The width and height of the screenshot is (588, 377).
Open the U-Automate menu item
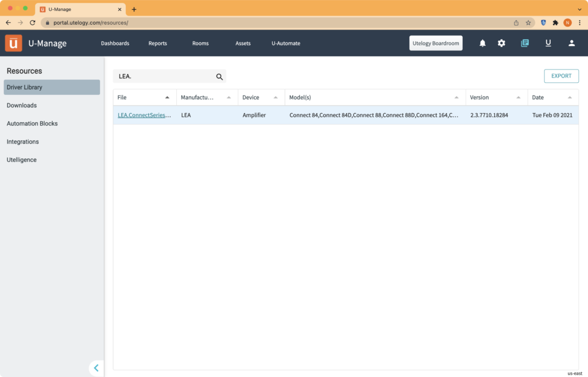[285, 43]
